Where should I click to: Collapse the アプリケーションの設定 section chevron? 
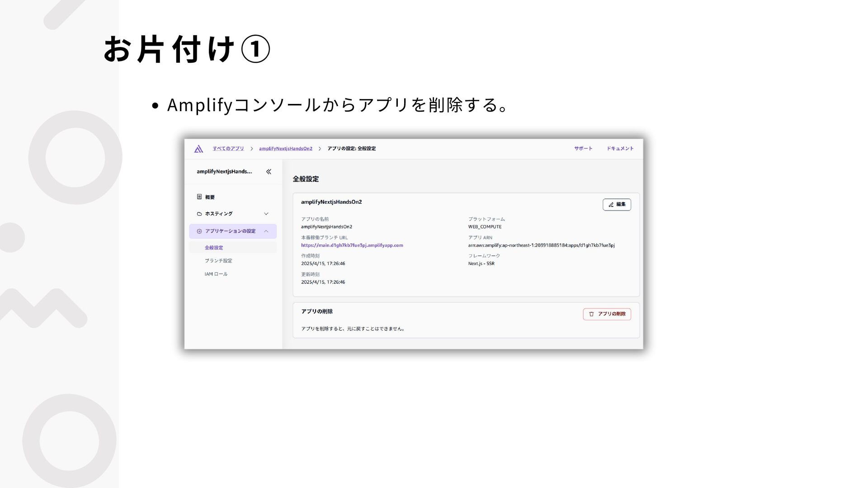pyautogui.click(x=266, y=231)
